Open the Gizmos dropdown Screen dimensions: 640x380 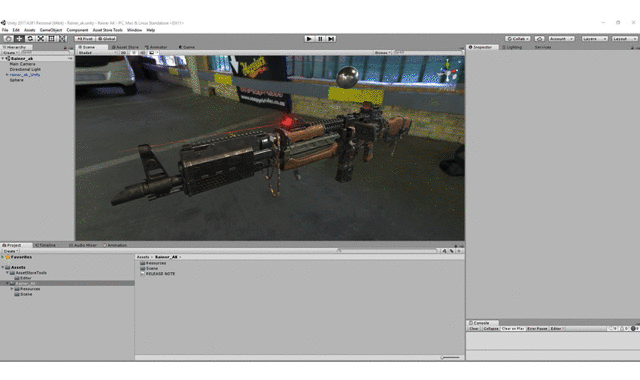[x=382, y=53]
